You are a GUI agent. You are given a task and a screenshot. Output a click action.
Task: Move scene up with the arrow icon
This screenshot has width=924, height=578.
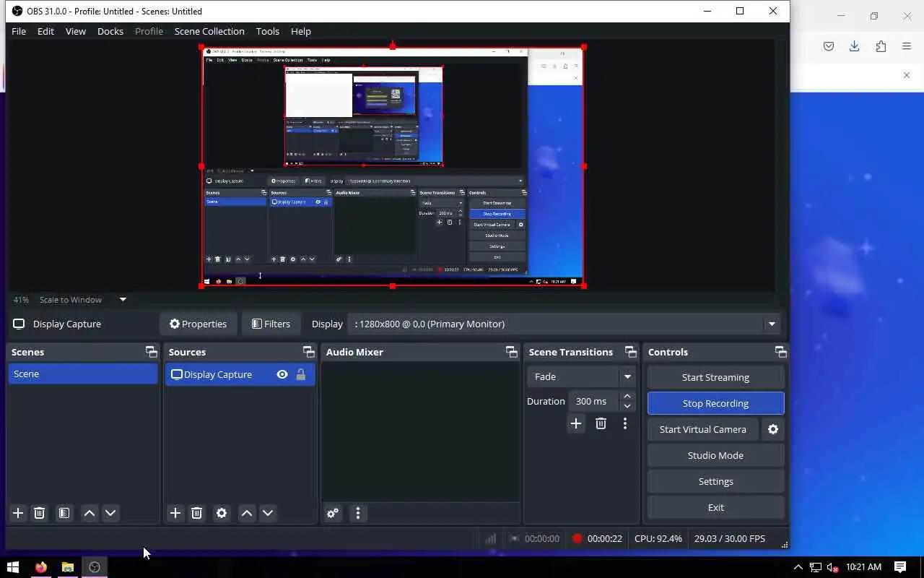[x=90, y=513]
